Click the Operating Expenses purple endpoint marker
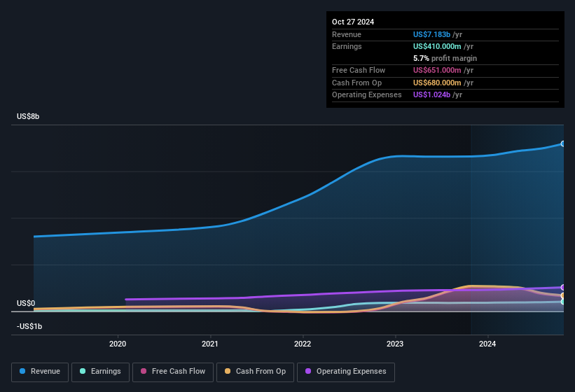Viewport: 575px width, 392px height. pos(563,287)
